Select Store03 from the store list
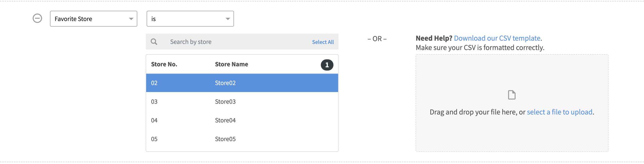644x164 pixels. point(242,102)
